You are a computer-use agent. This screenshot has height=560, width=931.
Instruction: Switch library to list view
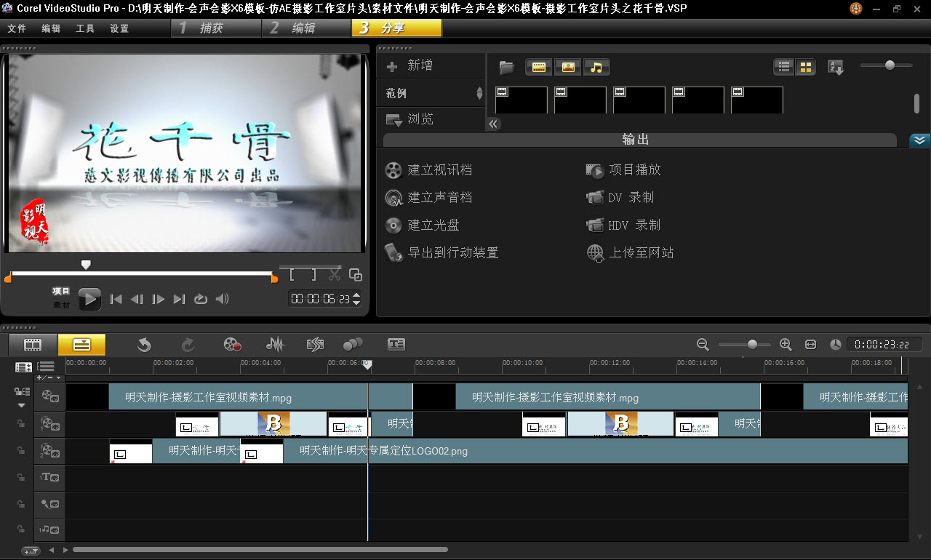point(784,67)
